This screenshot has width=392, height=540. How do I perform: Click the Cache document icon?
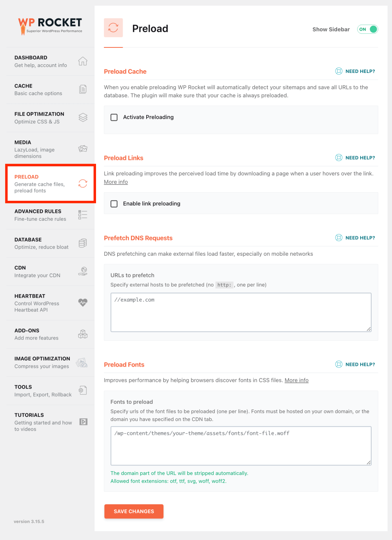tap(83, 89)
